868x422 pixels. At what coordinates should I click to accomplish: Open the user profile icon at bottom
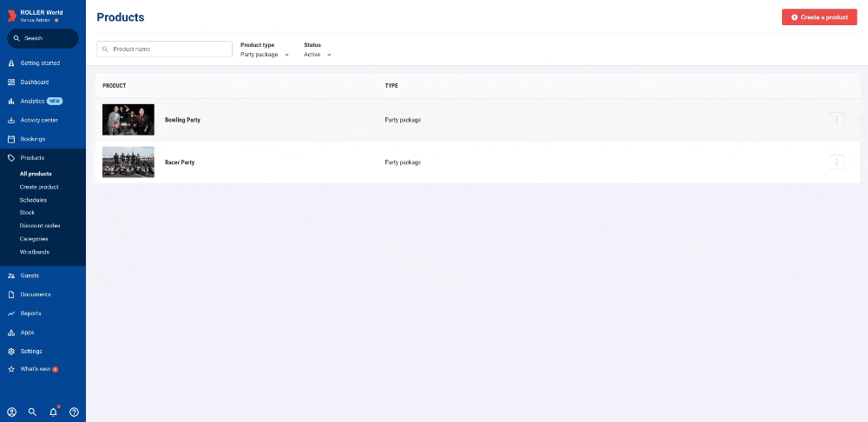11,412
